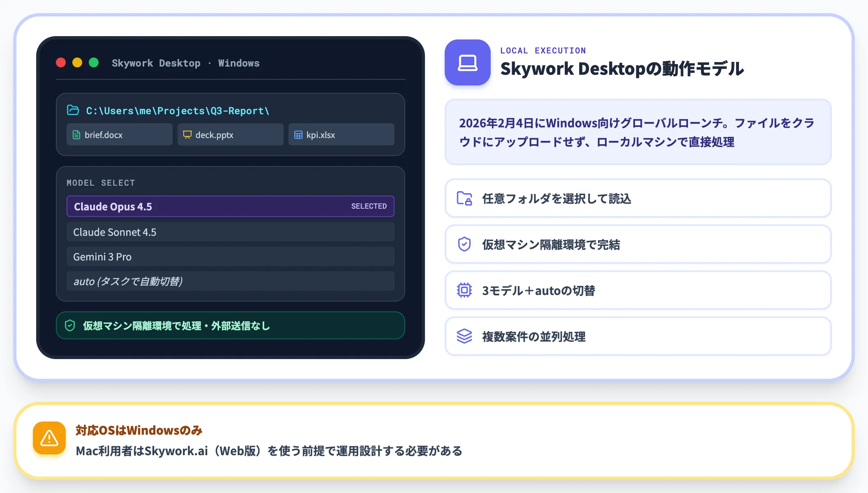Click the red window dot
This screenshot has height=493, width=868.
[x=61, y=62]
